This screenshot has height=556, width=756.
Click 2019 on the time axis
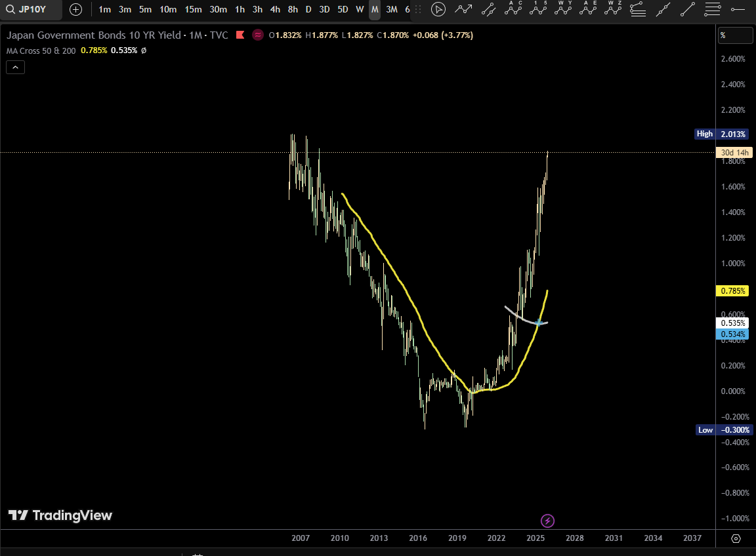point(457,538)
